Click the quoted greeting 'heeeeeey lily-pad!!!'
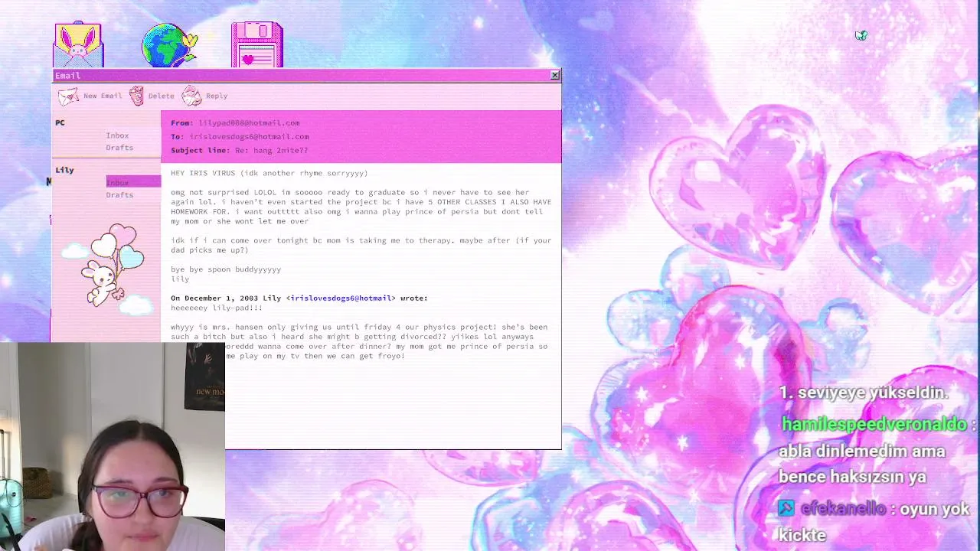980x551 pixels. 217,308
